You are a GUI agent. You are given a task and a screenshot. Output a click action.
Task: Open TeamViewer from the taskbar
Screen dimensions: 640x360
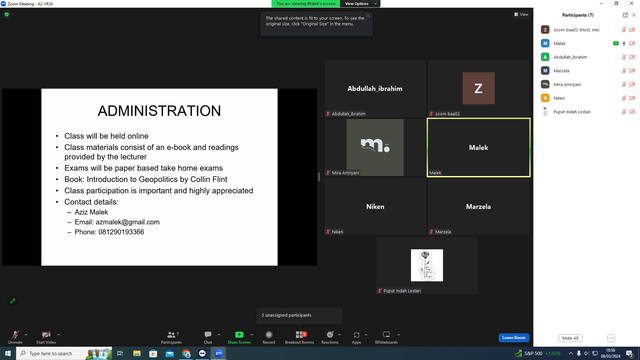click(x=202, y=353)
